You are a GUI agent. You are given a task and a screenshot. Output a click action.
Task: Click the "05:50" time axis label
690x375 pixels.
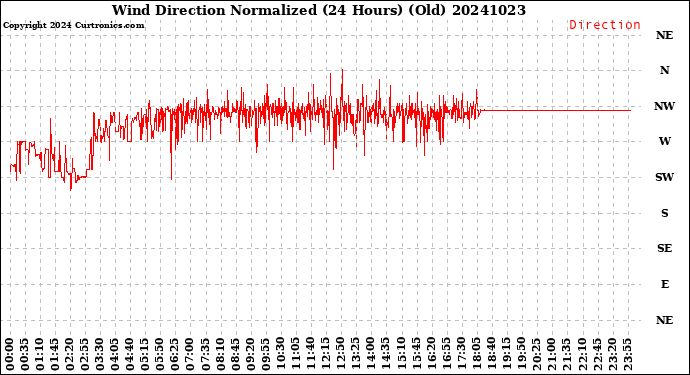(x=160, y=355)
